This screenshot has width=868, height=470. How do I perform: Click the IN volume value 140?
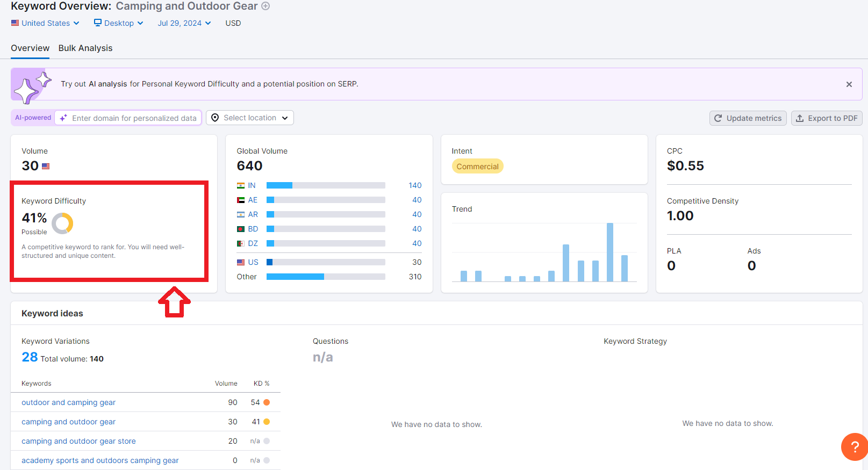[415, 185]
